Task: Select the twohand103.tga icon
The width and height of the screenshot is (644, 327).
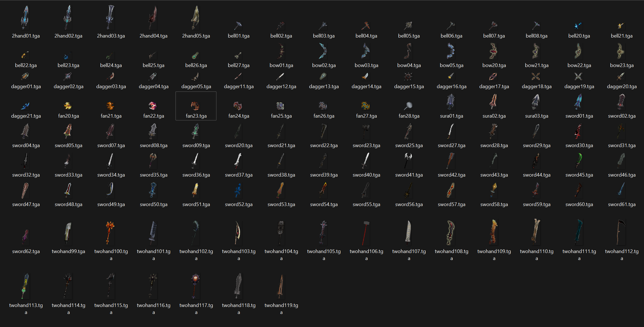Action: pyautogui.click(x=238, y=233)
